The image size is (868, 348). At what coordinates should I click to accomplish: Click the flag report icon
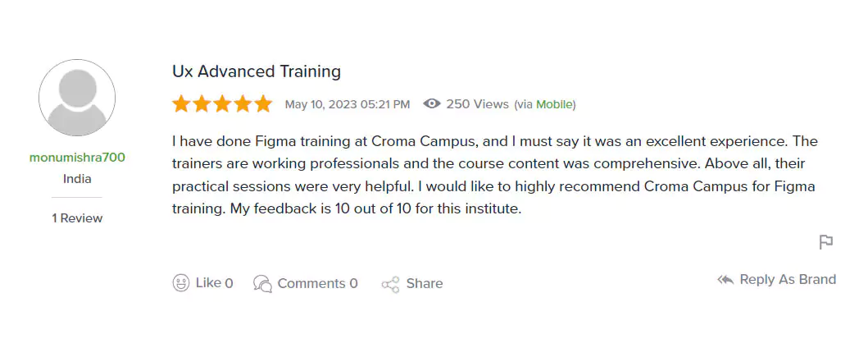[826, 242]
